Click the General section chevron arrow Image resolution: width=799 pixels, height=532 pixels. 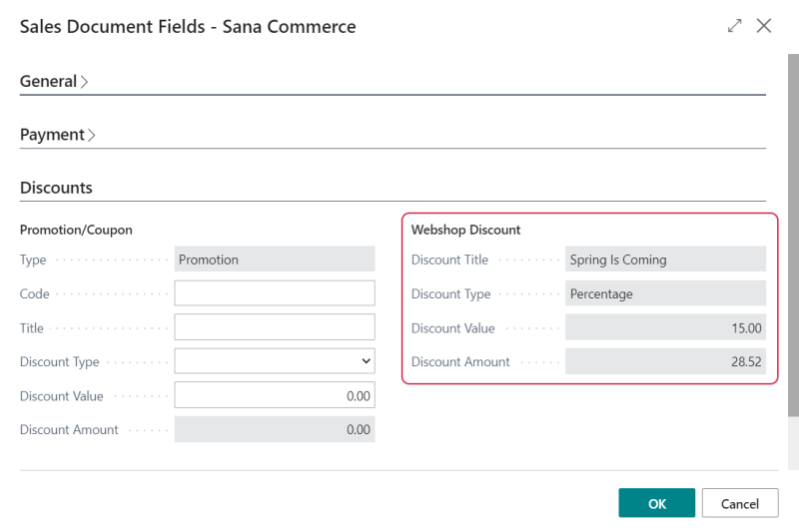84,82
